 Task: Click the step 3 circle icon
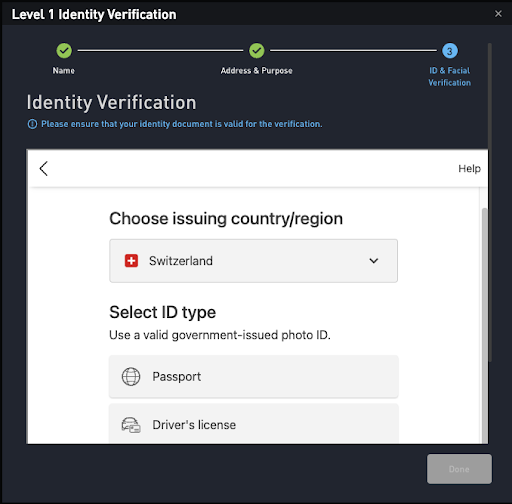450,51
